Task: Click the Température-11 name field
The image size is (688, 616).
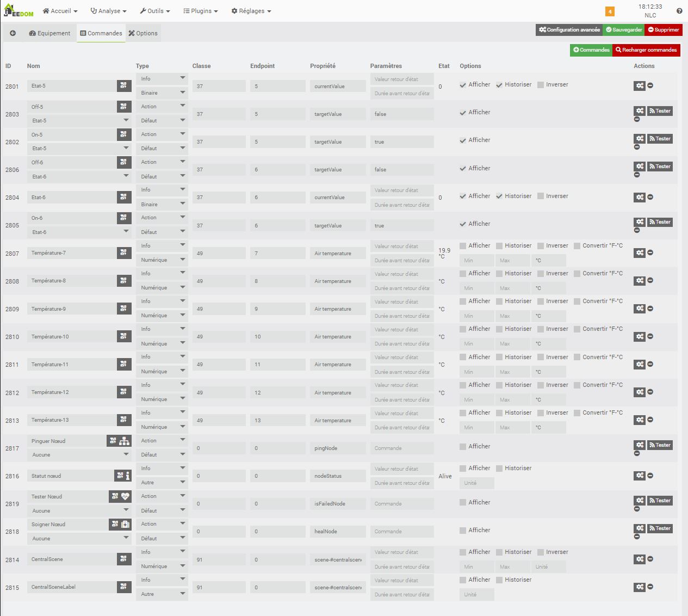Action: coord(72,364)
